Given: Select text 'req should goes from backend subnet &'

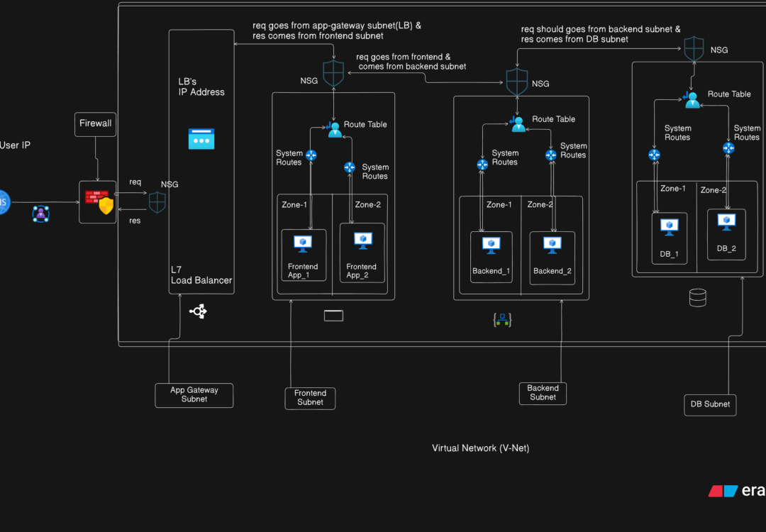Looking at the screenshot, I should click(x=601, y=29).
